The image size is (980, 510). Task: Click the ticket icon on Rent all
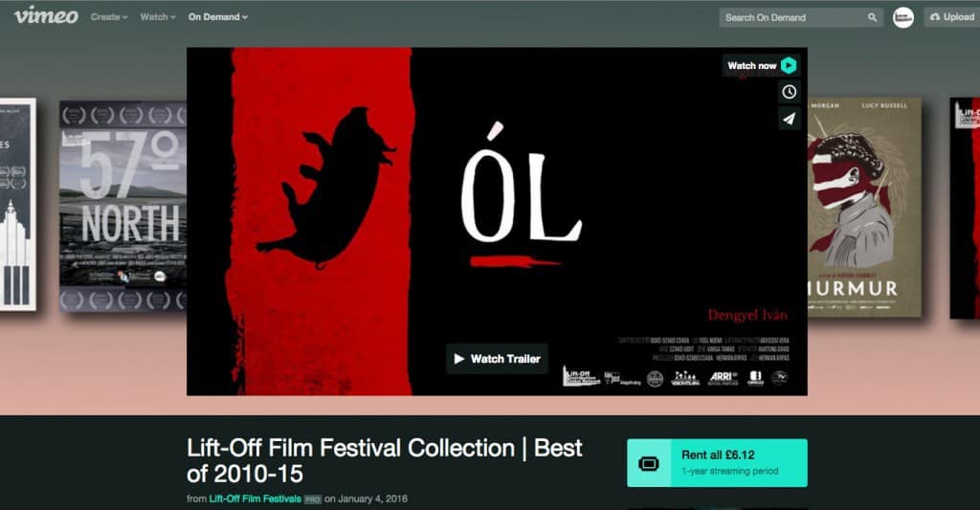pyautogui.click(x=649, y=464)
